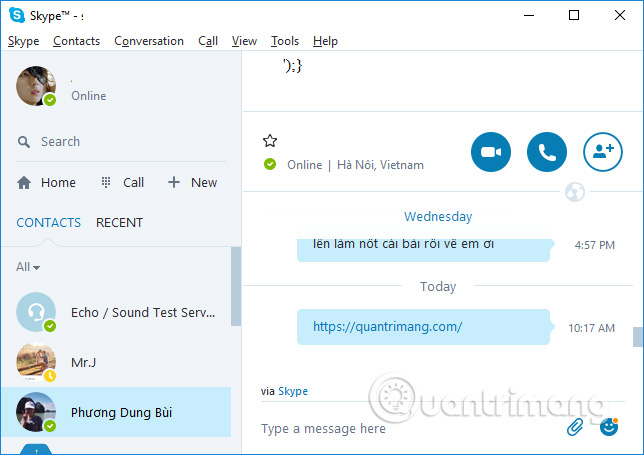Start a video call with the camera button
The height and width of the screenshot is (455, 644).
coord(491,152)
